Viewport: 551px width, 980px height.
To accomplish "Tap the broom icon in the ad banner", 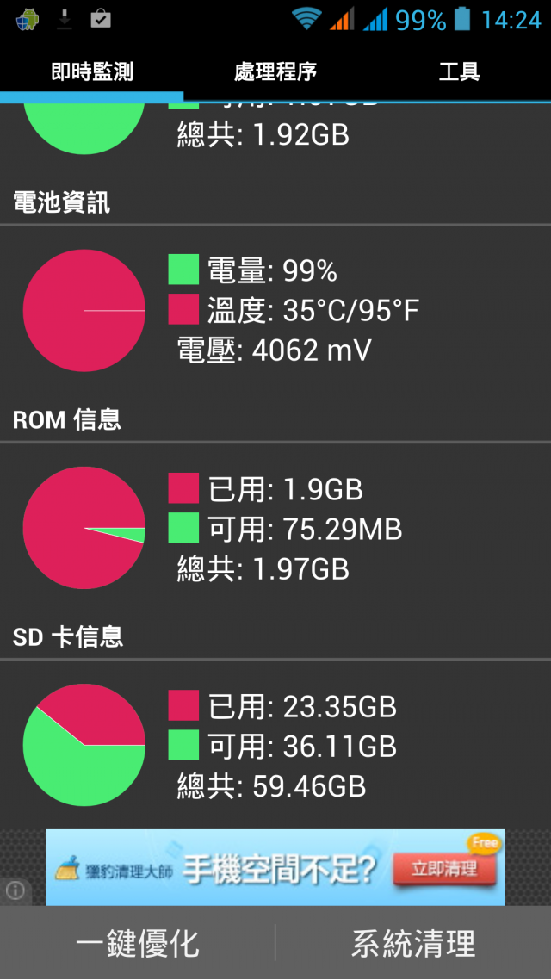I will (x=67, y=869).
